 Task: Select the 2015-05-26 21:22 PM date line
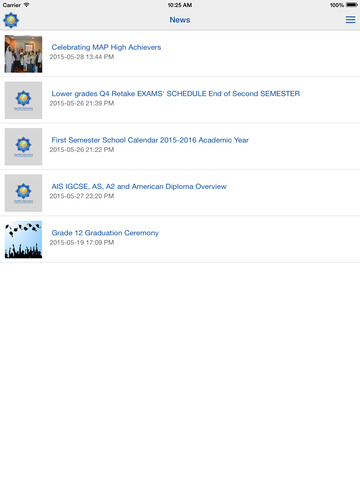pyautogui.click(x=82, y=150)
